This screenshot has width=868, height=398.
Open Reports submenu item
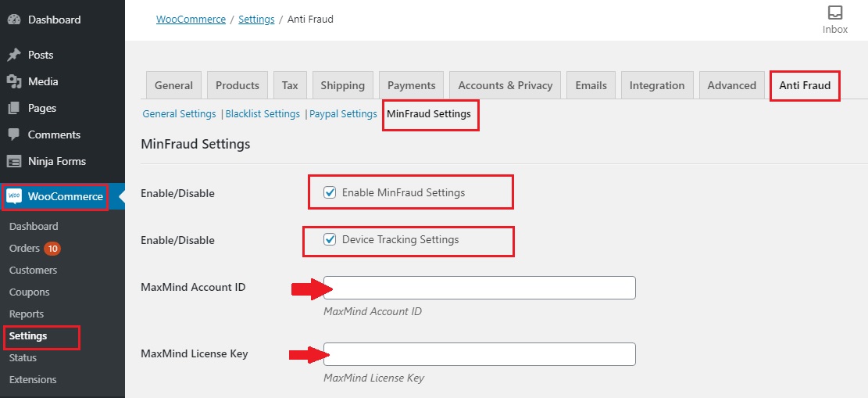pyautogui.click(x=27, y=314)
